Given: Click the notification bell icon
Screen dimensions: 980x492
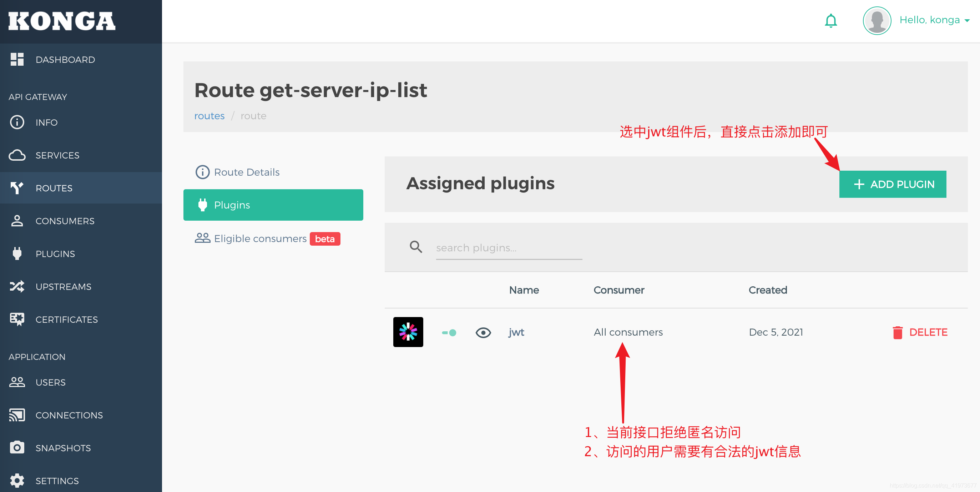Looking at the screenshot, I should point(830,21).
